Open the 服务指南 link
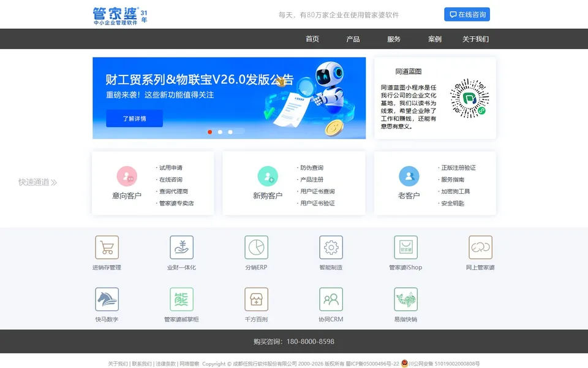This screenshot has height=368, width=588. pos(453,180)
